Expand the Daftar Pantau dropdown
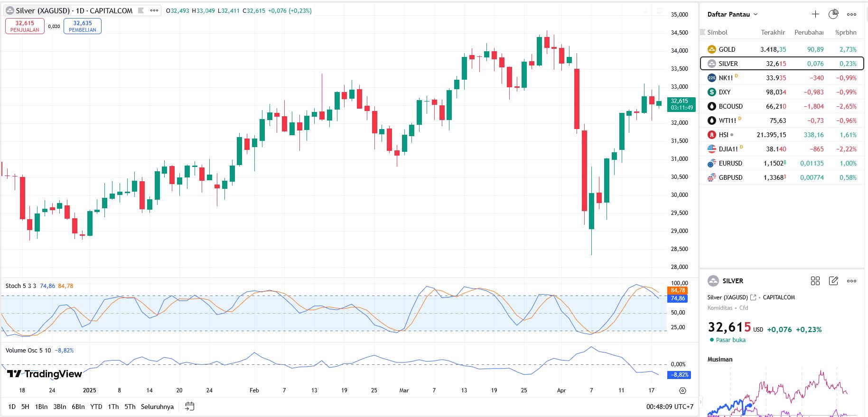 [x=732, y=14]
